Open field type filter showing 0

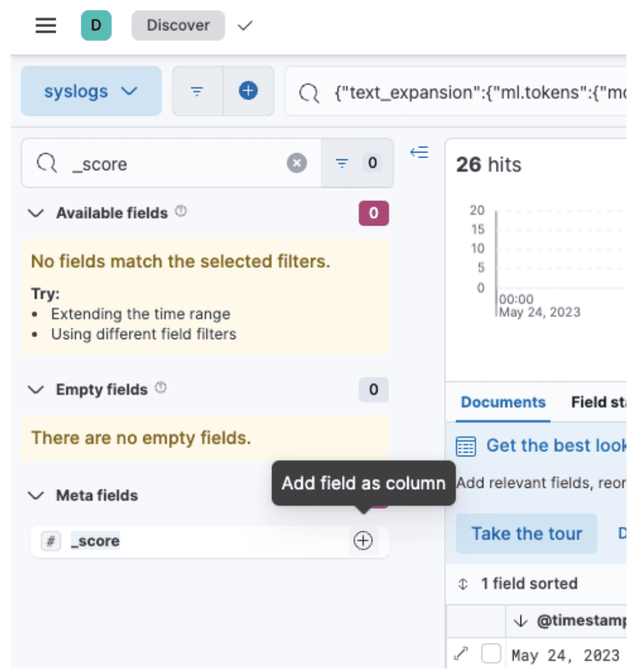click(356, 163)
